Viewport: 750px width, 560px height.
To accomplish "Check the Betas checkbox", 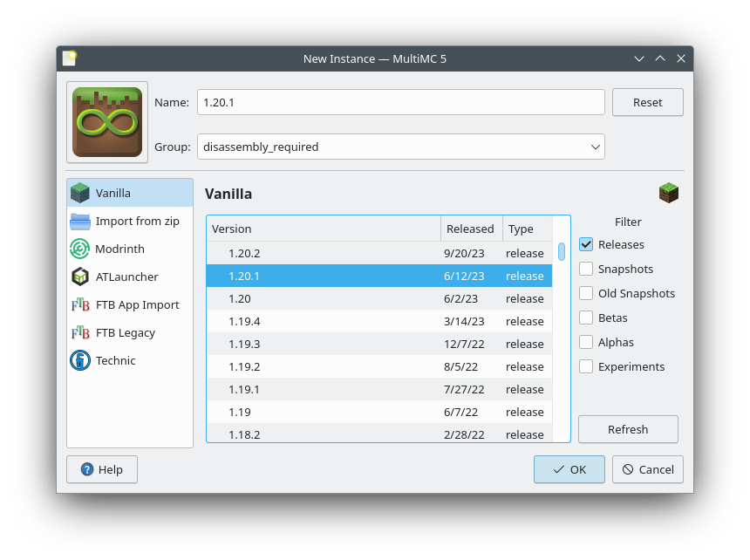I will (x=586, y=318).
